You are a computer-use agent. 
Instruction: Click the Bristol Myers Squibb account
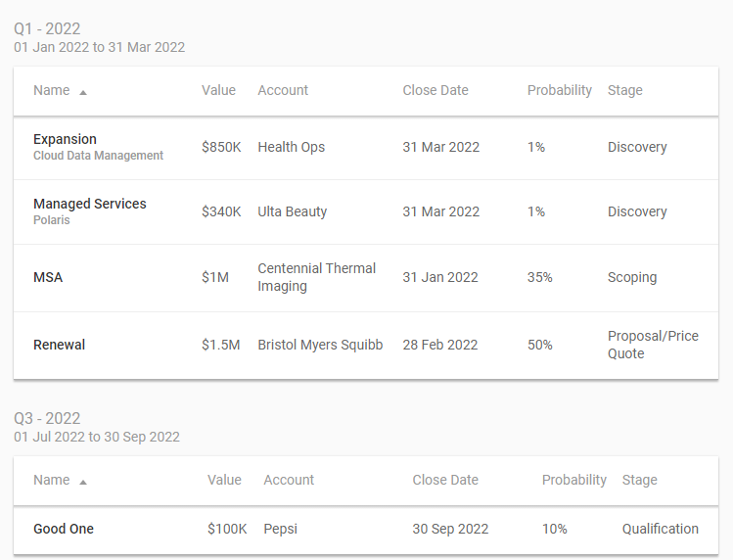pos(320,345)
